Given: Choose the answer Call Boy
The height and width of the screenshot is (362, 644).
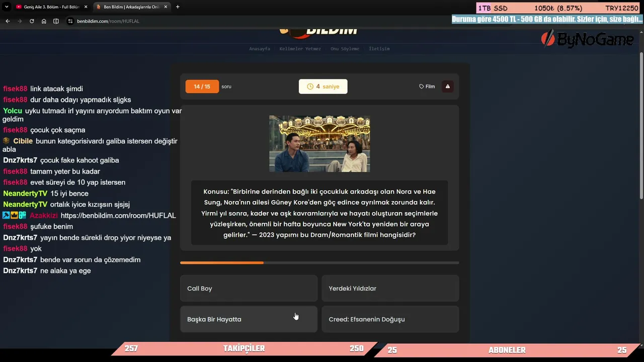Looking at the screenshot, I should (x=249, y=289).
